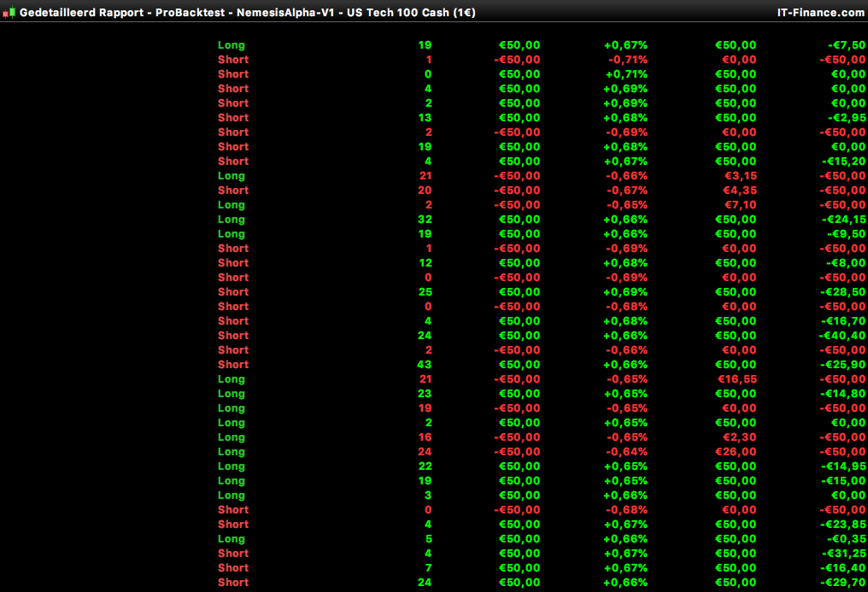The height and width of the screenshot is (592, 868).
Task: Click the bar count 25 cell
Action: coord(425,292)
